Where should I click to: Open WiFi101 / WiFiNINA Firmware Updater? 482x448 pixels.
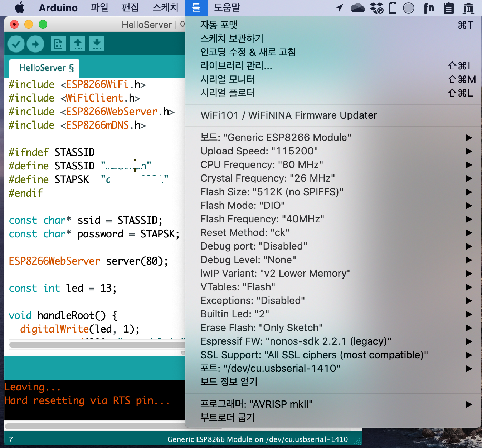tap(333, 115)
